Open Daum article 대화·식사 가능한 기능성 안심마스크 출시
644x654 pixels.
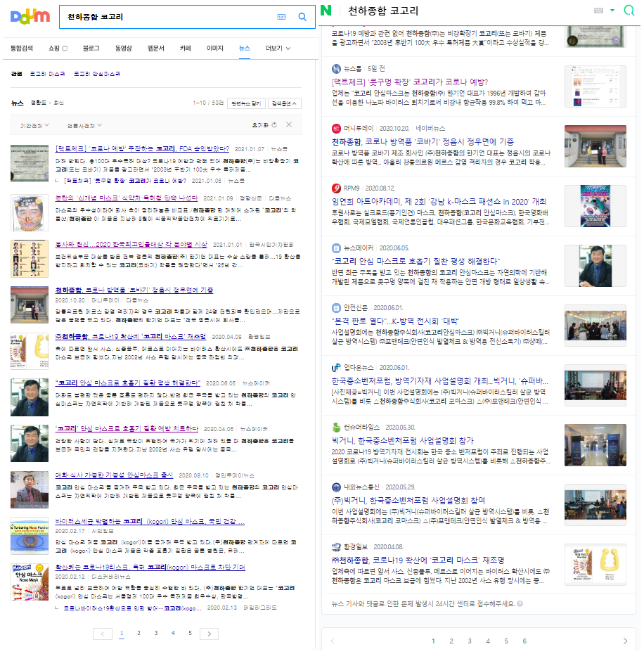click(114, 475)
